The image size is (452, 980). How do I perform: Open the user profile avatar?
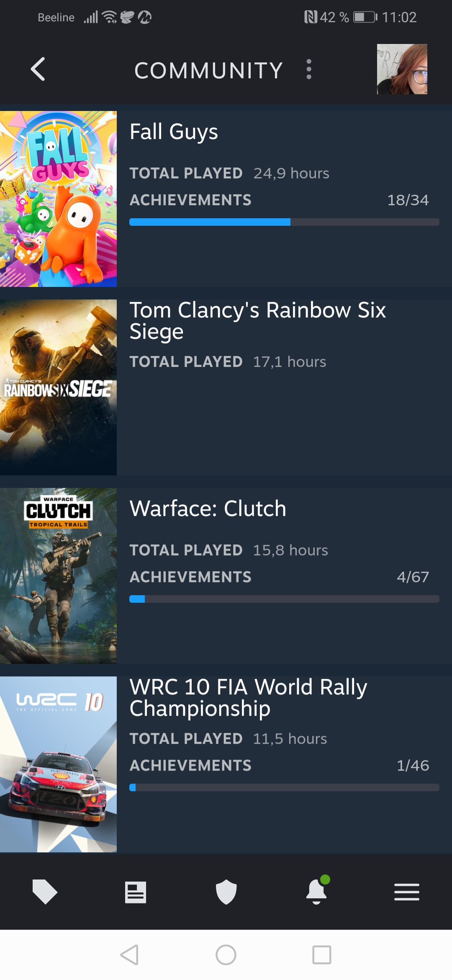click(402, 69)
